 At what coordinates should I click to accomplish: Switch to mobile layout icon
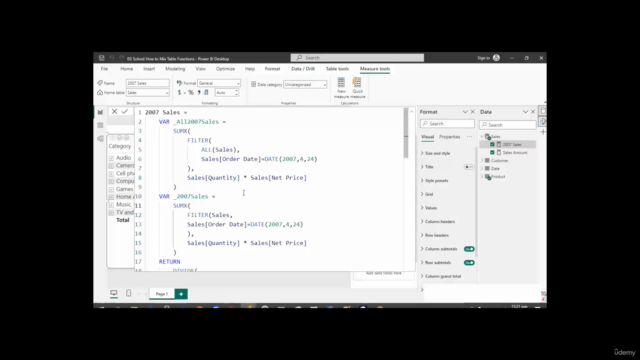[129, 293]
